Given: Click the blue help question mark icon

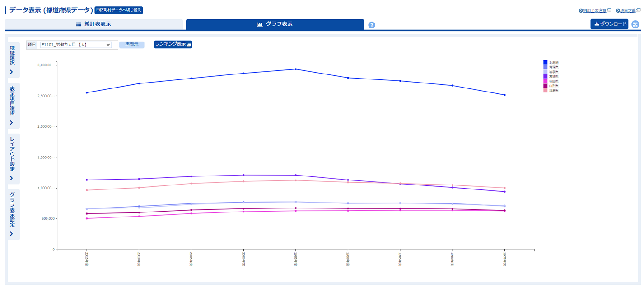Looking at the screenshot, I should [x=372, y=25].
